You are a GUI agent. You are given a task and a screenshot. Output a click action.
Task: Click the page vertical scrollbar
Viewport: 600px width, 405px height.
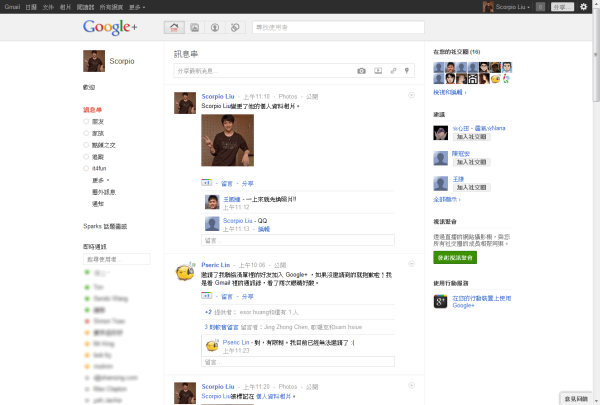point(596,54)
